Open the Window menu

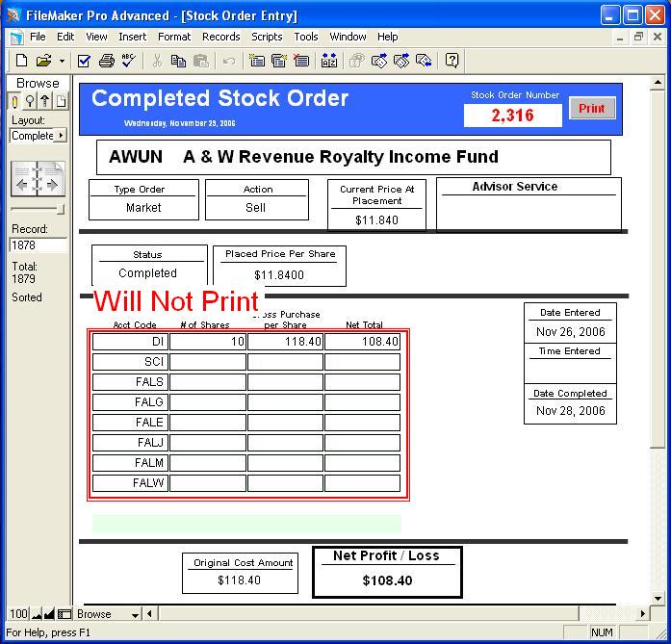click(348, 37)
